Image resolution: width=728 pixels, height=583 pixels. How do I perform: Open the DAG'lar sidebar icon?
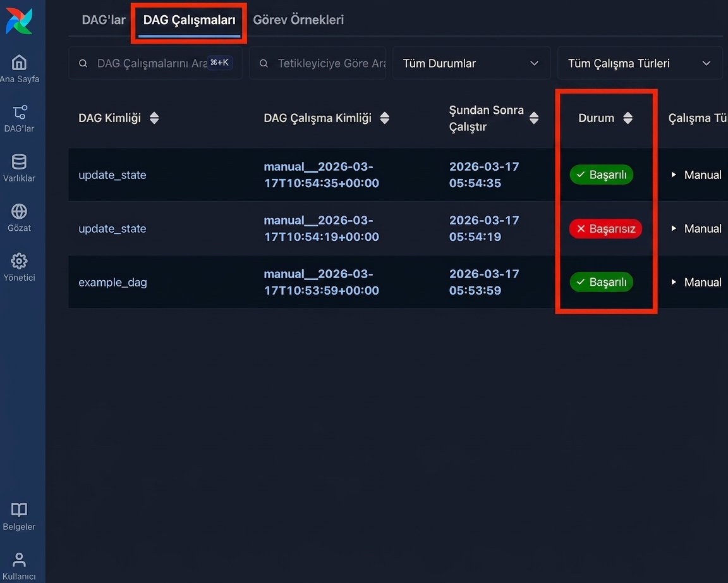coord(20,112)
